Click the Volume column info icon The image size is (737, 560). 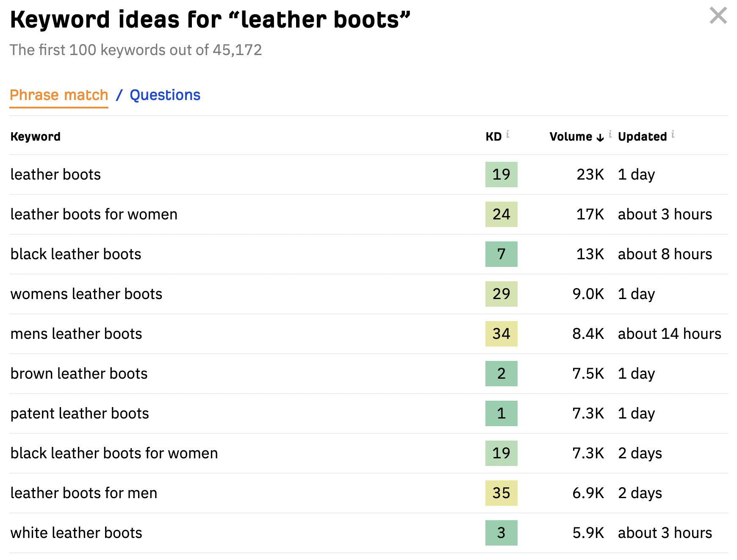[x=610, y=133]
